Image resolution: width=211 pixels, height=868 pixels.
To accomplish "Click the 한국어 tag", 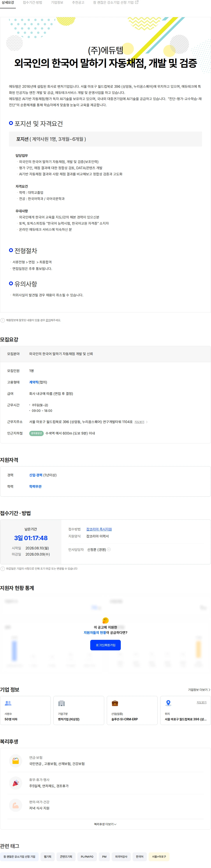I will pyautogui.click(x=140, y=857).
